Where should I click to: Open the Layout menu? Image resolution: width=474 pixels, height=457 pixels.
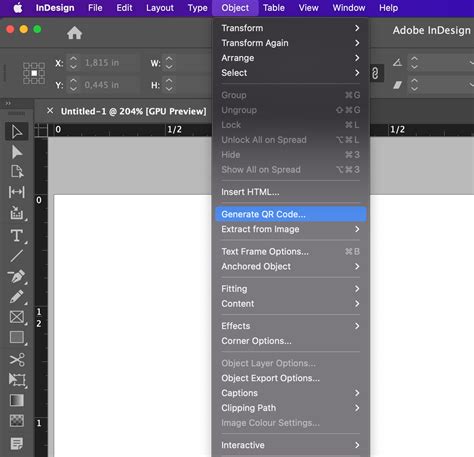tap(160, 8)
